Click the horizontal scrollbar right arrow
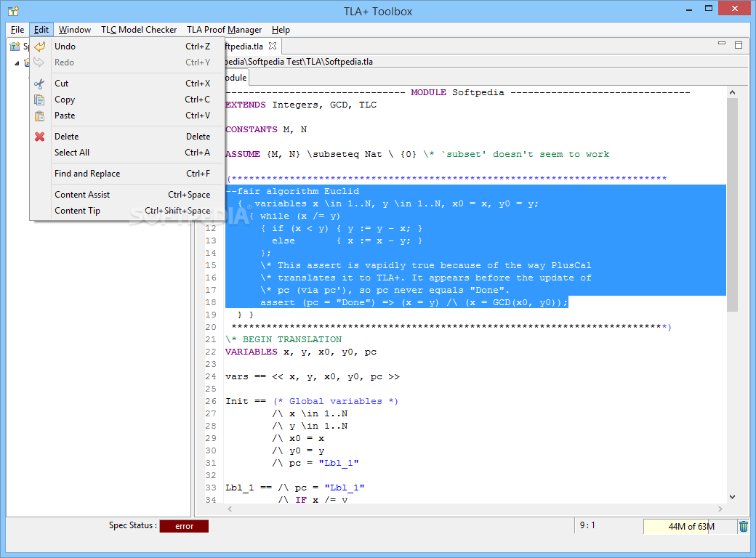 720,509
